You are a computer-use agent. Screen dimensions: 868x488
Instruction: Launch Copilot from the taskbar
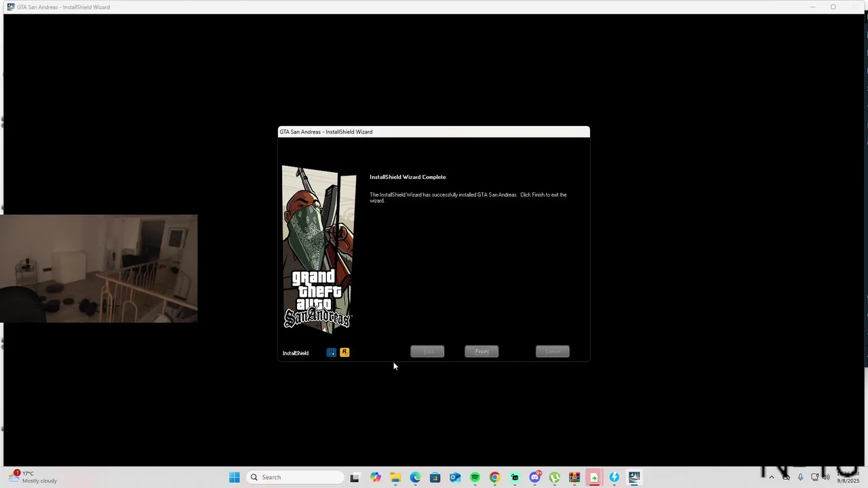376,477
